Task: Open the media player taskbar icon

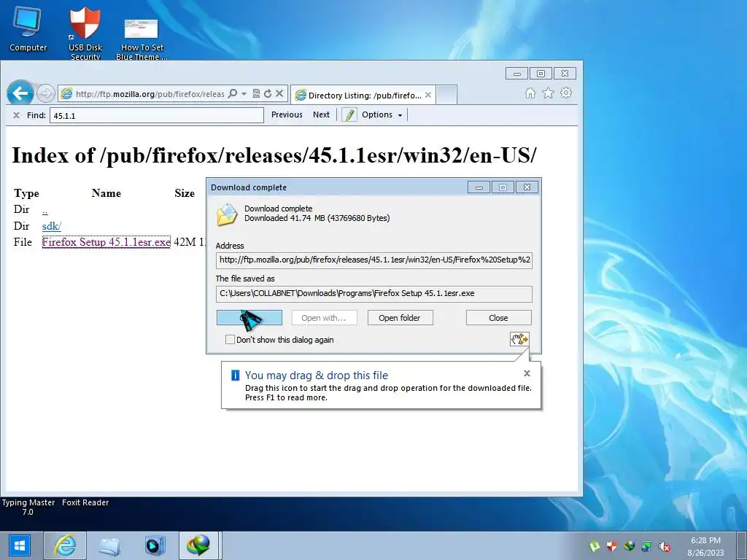Action: pyautogui.click(x=155, y=545)
